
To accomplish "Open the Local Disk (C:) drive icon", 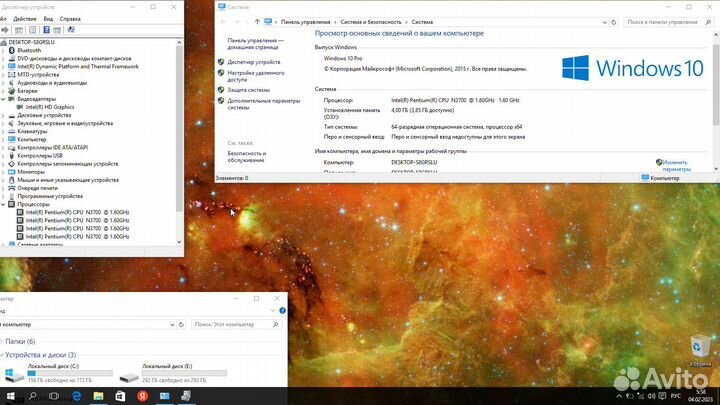I will [14, 375].
